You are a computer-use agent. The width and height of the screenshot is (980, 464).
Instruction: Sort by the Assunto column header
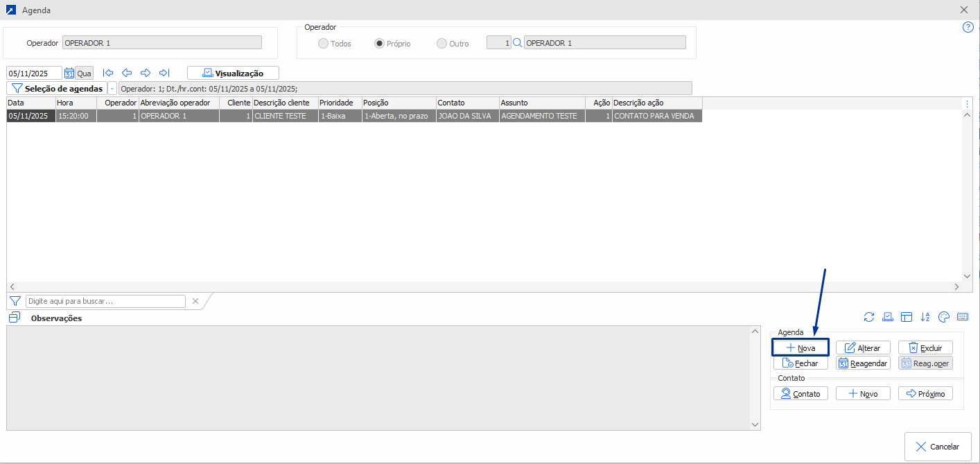[542, 103]
